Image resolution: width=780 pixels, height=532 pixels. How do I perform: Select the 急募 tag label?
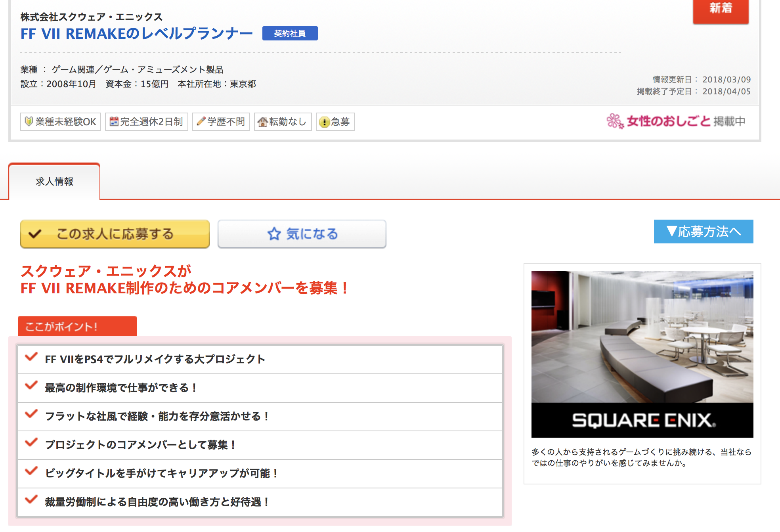(x=335, y=122)
